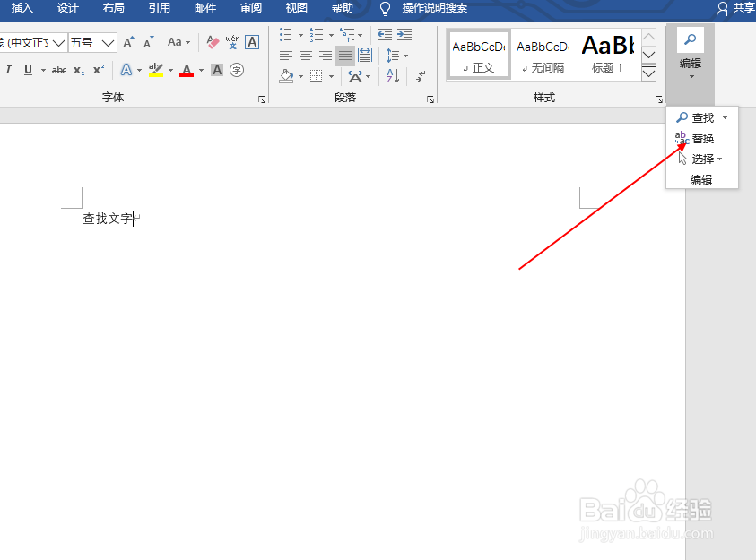Toggle subscript formatting

[x=79, y=70]
